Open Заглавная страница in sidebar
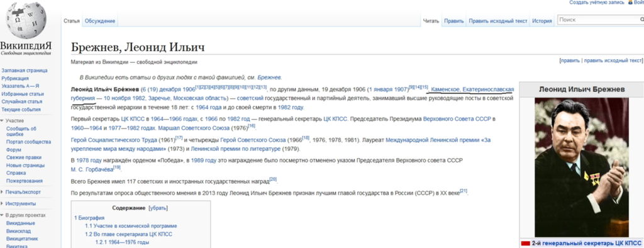This screenshot has width=644, height=248. (25, 70)
